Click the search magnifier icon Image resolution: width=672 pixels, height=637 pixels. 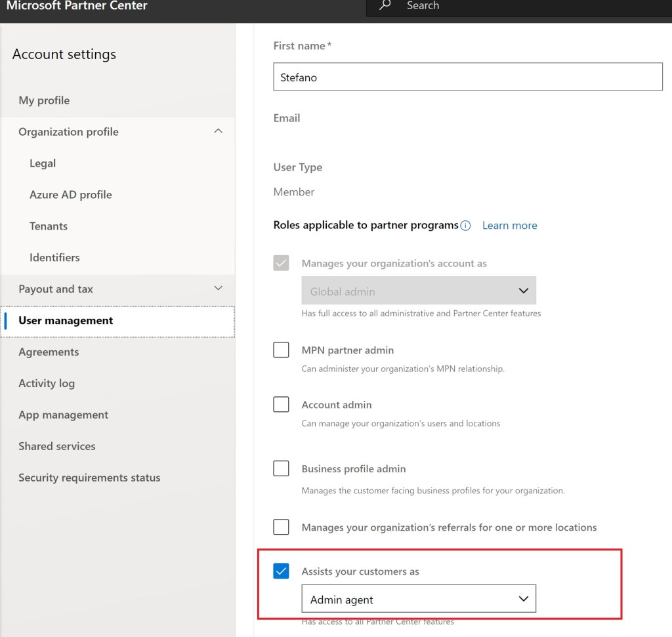coord(385,5)
